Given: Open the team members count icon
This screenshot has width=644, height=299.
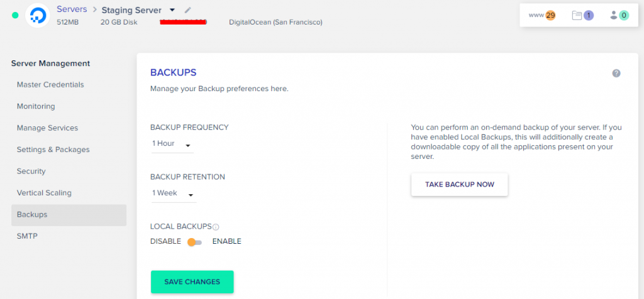Looking at the screenshot, I should (619, 15).
